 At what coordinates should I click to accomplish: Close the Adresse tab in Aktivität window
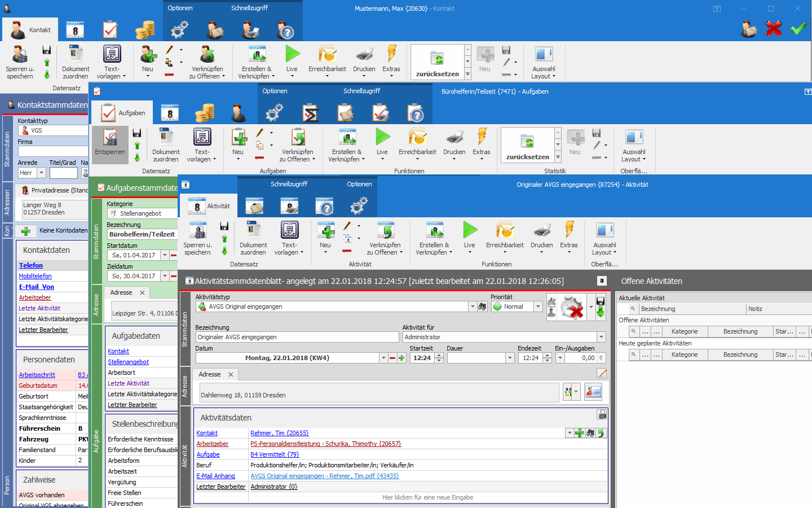pyautogui.click(x=231, y=374)
